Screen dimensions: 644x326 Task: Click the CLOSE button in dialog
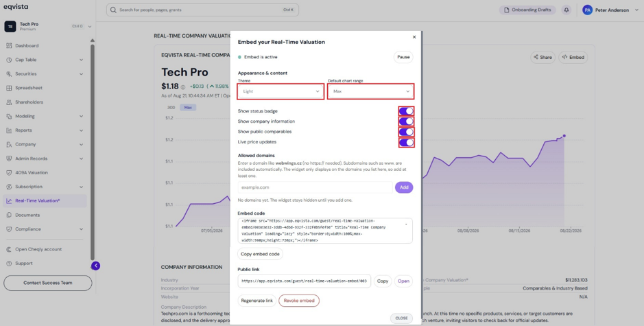tap(401, 318)
